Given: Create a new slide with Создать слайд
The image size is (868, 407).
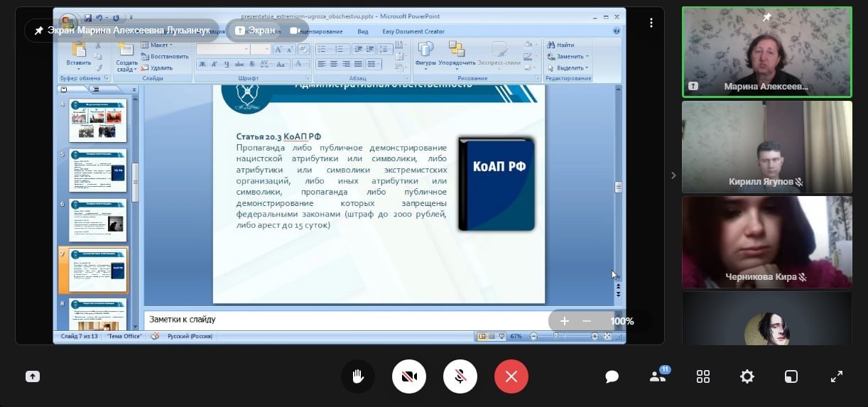Looking at the screenshot, I should coord(126,57).
